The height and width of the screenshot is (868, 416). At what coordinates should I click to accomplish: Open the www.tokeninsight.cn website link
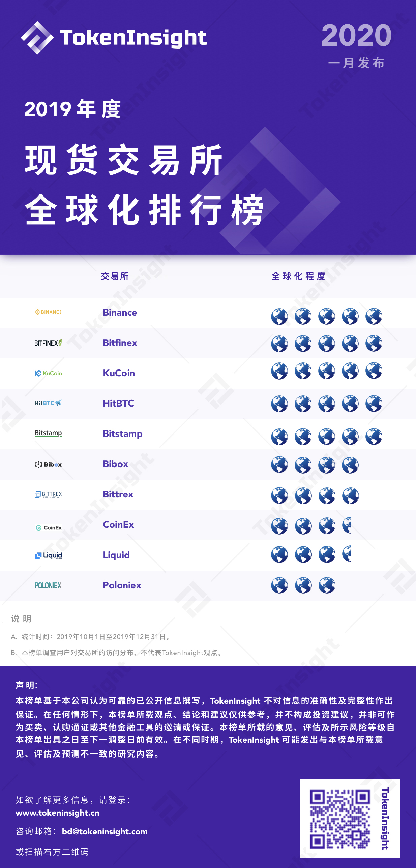[x=58, y=813]
